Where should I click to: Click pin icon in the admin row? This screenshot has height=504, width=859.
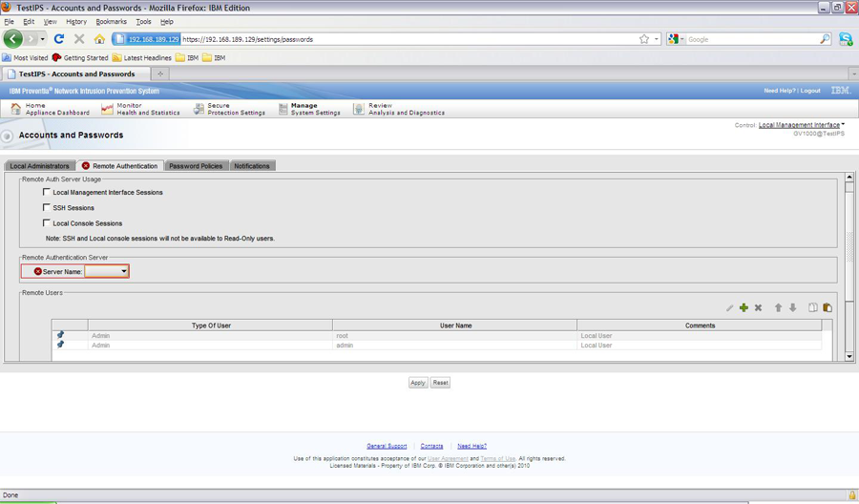tap(60, 345)
